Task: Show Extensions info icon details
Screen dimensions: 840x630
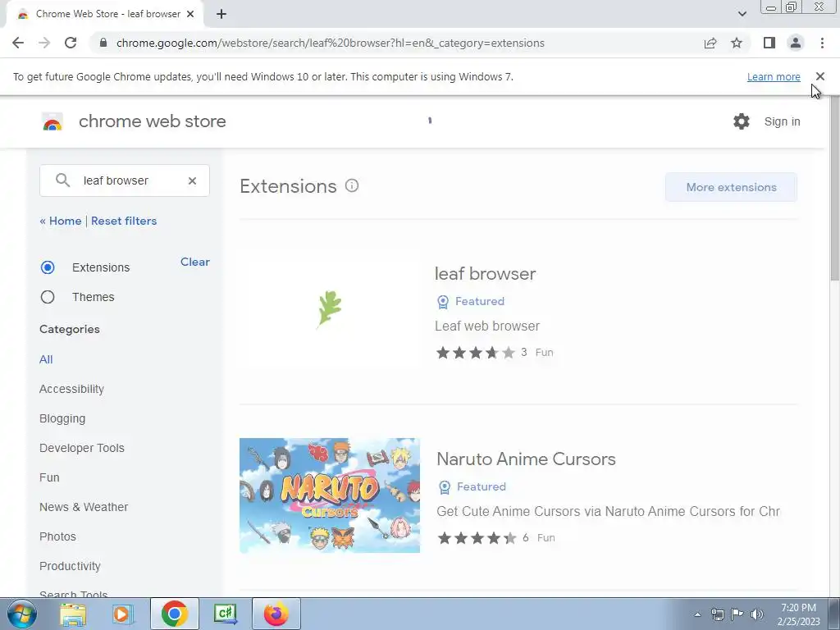Action: click(x=352, y=186)
